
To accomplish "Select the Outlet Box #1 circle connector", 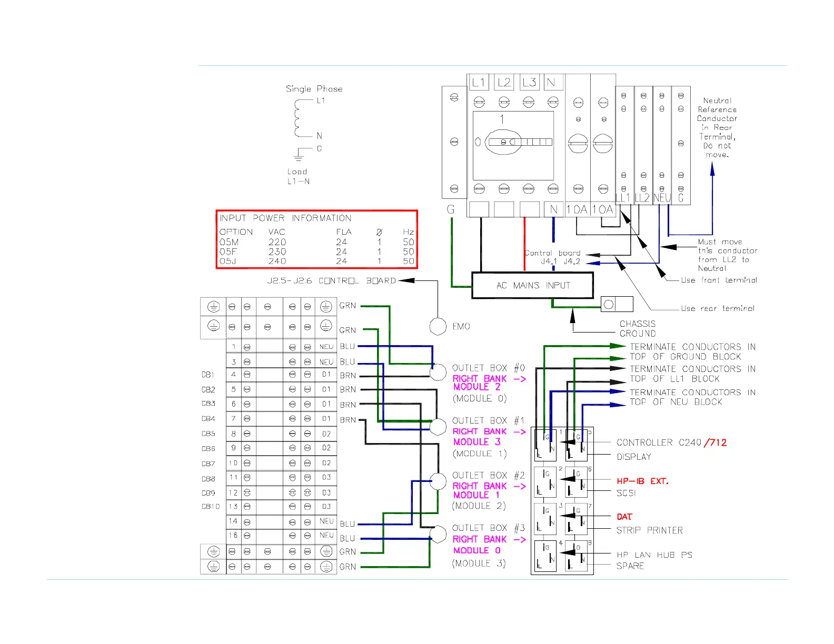I will pyautogui.click(x=438, y=427).
